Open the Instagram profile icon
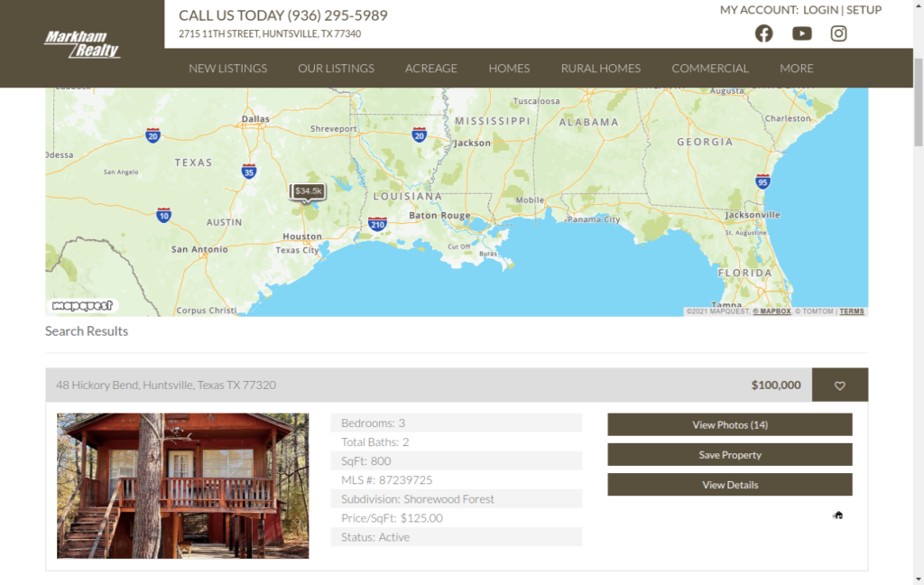 tap(838, 33)
